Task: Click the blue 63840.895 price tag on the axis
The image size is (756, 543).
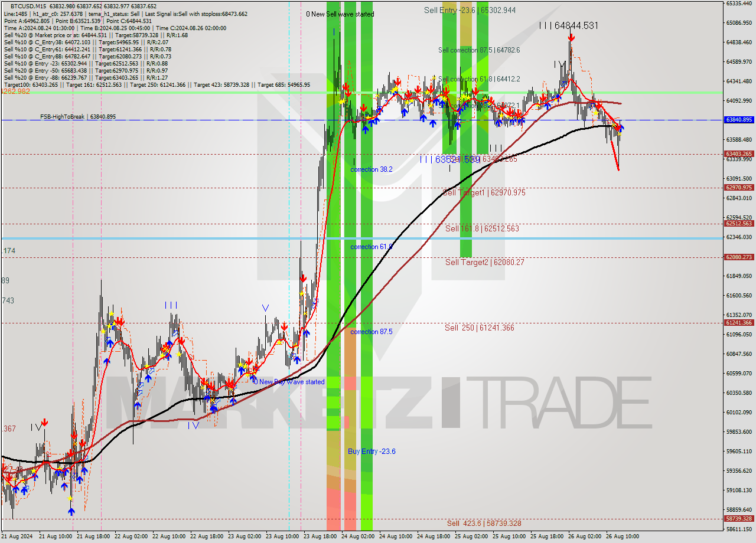Action: pos(738,120)
